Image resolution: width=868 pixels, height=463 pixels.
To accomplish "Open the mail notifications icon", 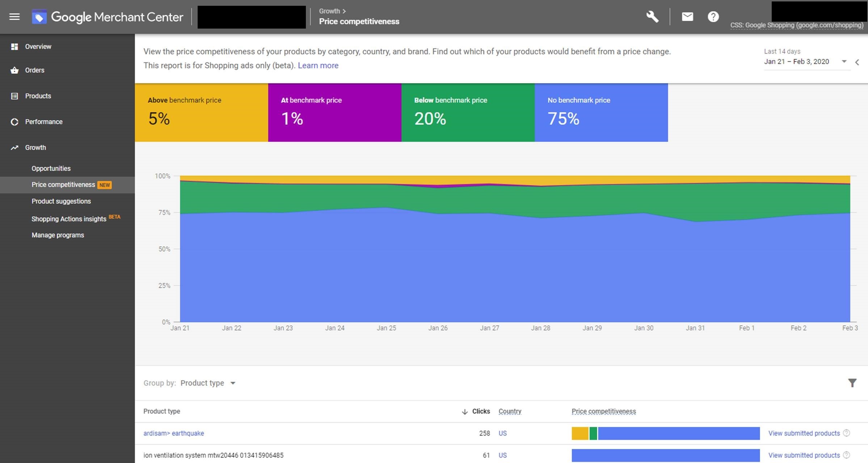I will pos(687,17).
